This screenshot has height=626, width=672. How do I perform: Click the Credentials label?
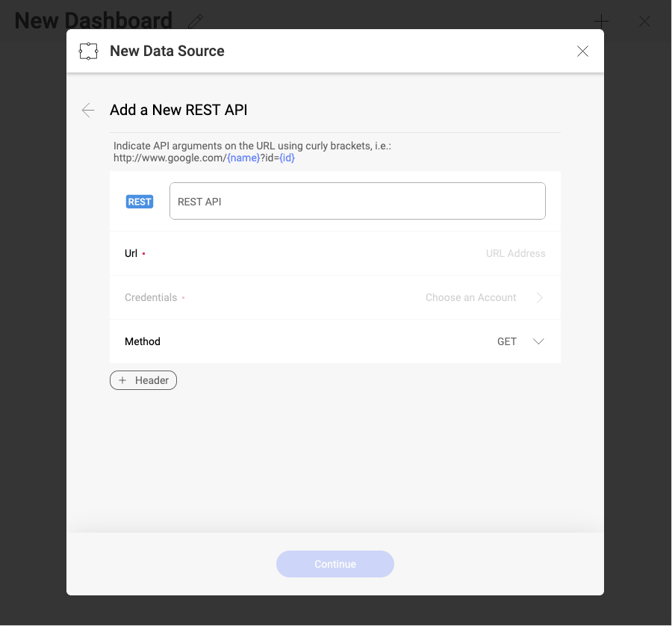point(151,297)
